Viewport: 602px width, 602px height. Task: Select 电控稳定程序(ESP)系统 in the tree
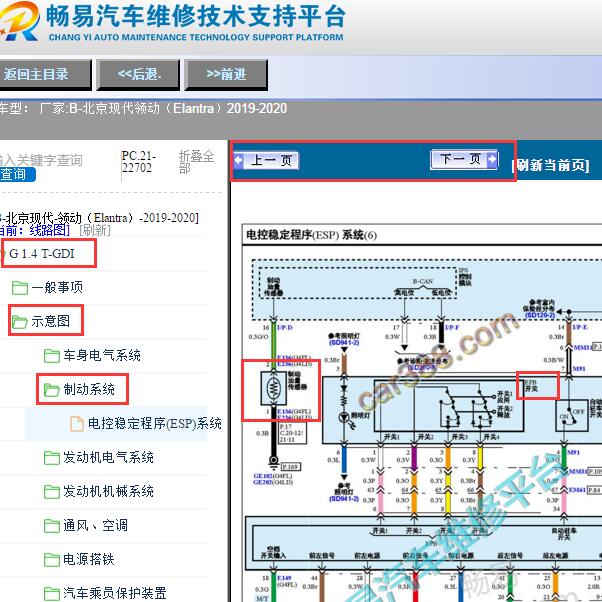point(155,423)
